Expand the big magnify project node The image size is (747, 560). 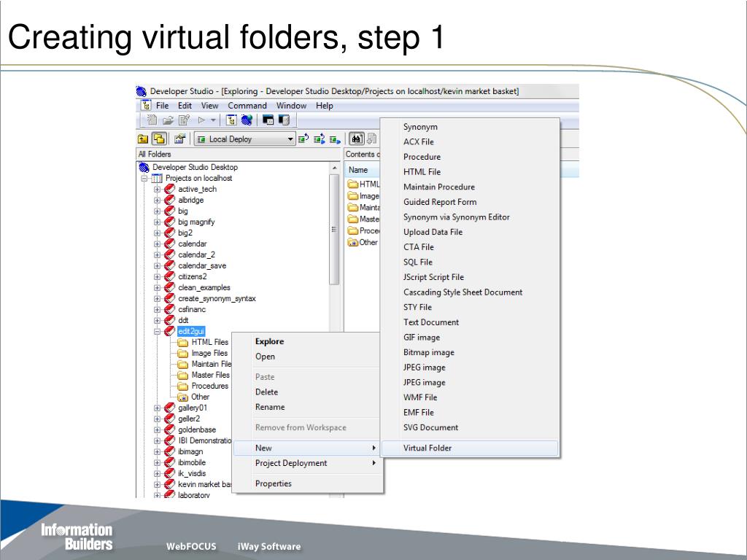tap(158, 222)
